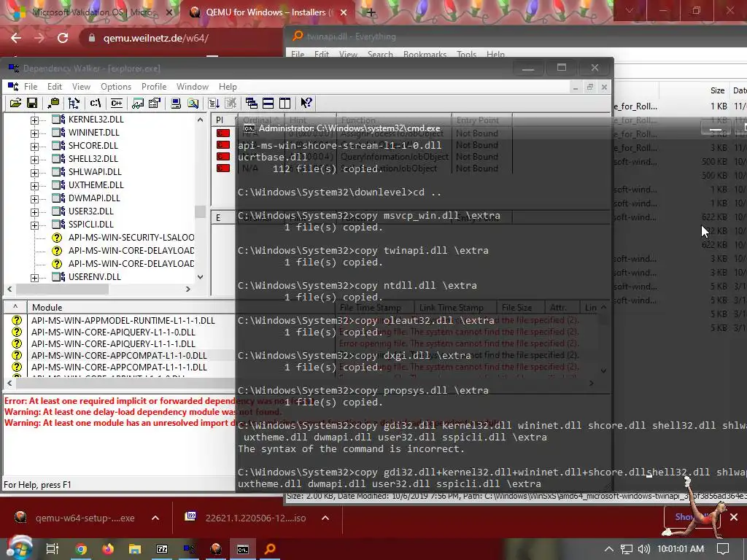747x560 pixels.
Task: Open 7-Zip from the taskbar
Action: (162, 549)
